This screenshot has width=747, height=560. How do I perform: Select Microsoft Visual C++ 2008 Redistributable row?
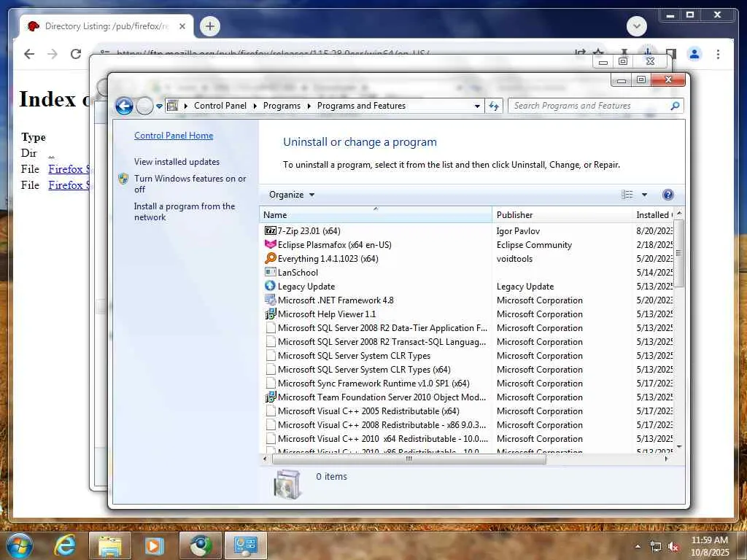point(467,424)
